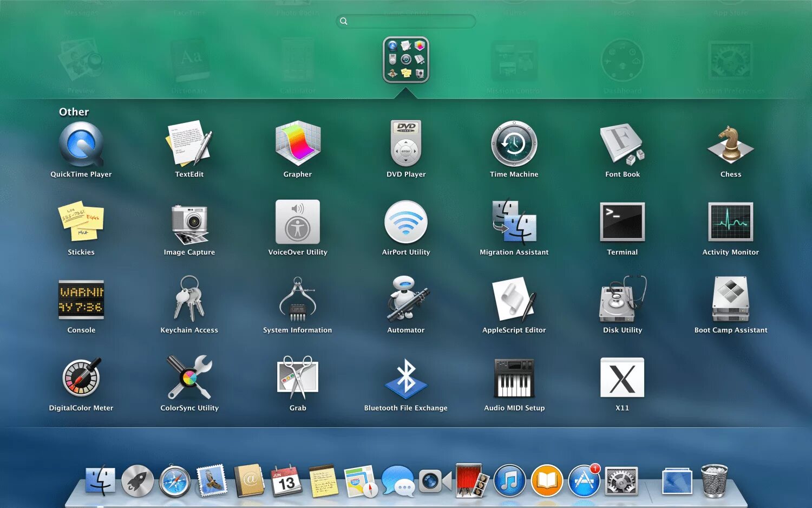Open the Console app

pos(81,299)
